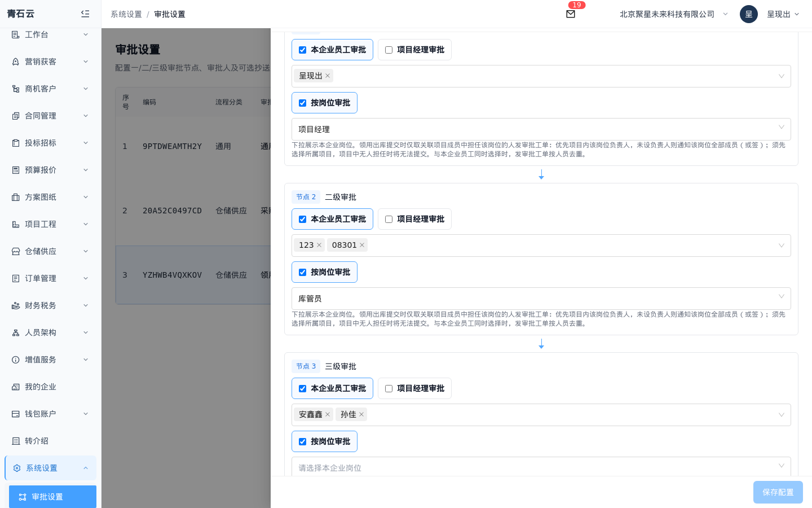The width and height of the screenshot is (812, 508).
Task: Click the 人员架构 sidebar icon
Action: [16, 332]
